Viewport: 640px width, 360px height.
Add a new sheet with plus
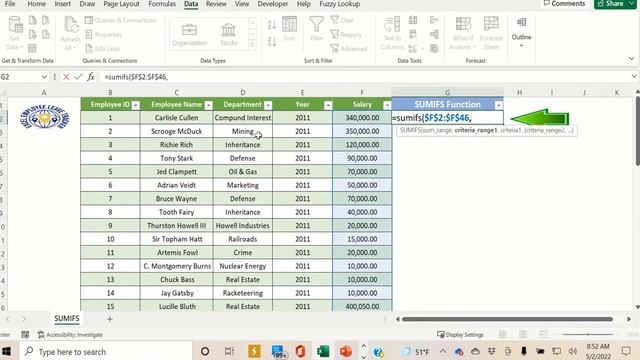pyautogui.click(x=109, y=319)
